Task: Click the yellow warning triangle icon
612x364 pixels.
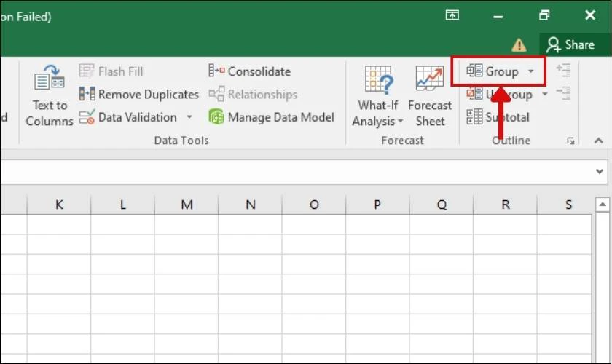Action: click(x=519, y=45)
